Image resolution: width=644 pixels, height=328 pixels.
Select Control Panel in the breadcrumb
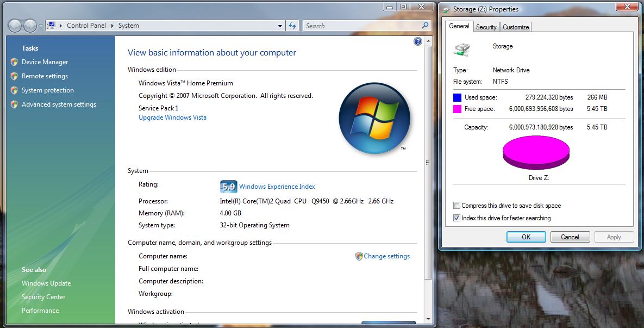click(86, 26)
